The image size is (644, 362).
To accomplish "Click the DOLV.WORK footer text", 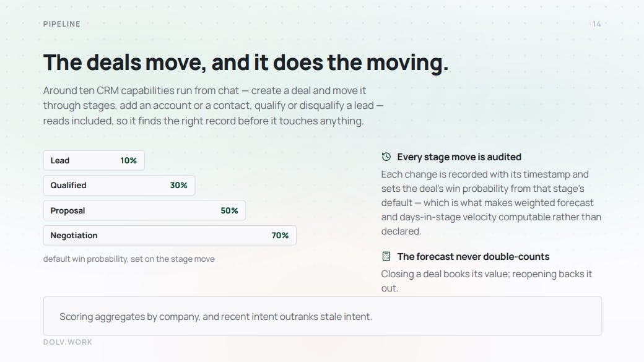I will tap(67, 342).
